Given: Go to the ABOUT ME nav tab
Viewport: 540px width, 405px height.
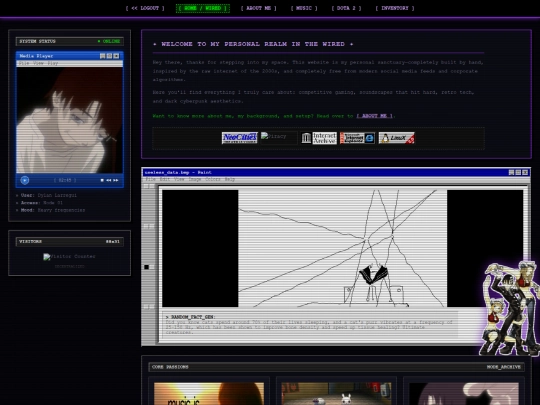Looking at the screenshot, I should click(258, 8).
